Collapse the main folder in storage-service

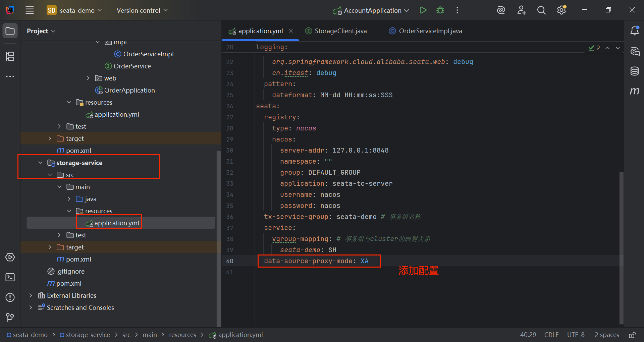(x=59, y=187)
